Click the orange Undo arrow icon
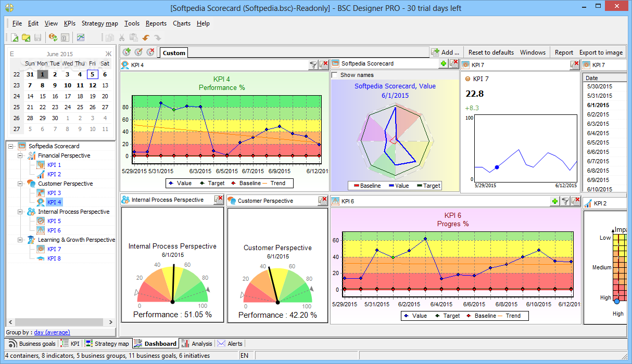Viewport: 632px width, 364px height. [146, 37]
